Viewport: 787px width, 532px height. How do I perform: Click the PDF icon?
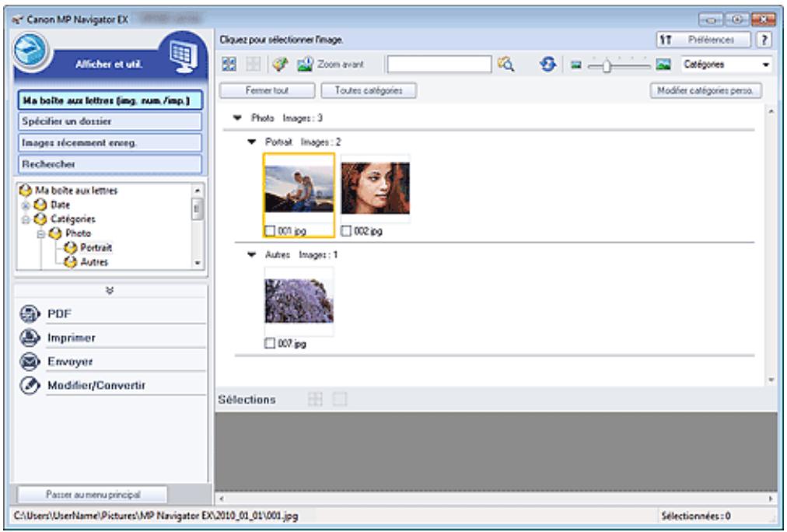tap(30, 313)
